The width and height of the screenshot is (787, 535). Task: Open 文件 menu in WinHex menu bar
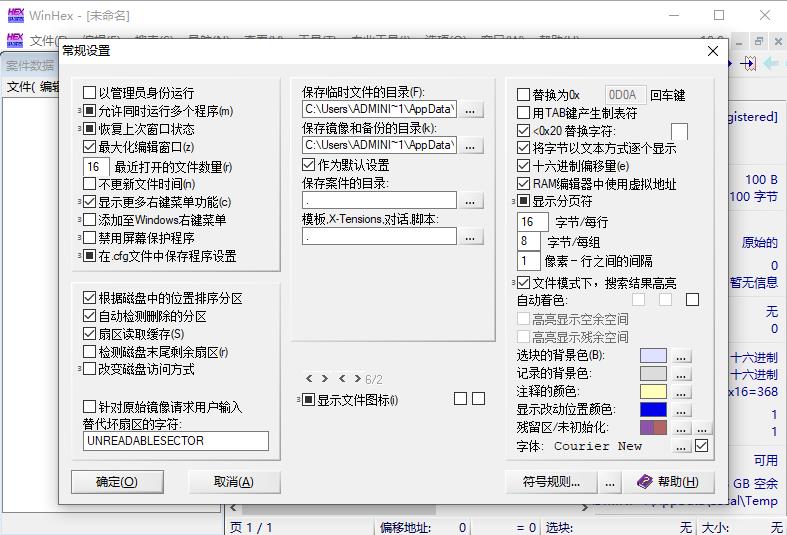[x=46, y=40]
